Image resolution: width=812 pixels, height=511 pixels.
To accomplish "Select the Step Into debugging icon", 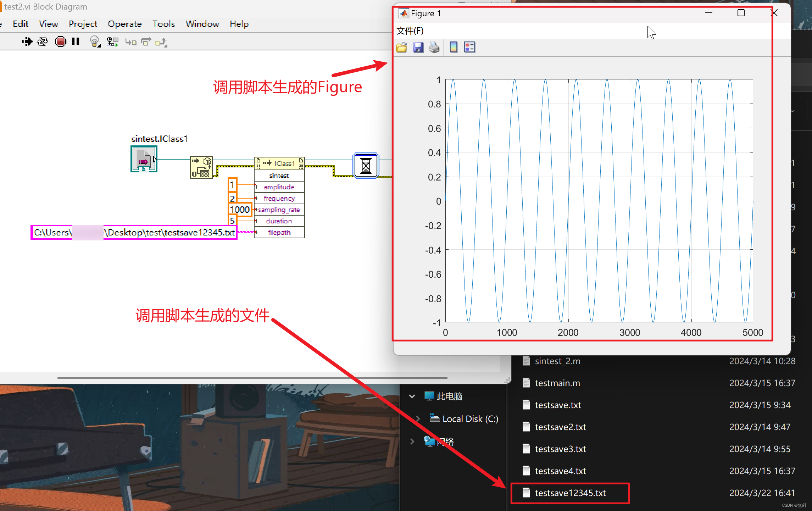I will [131, 41].
